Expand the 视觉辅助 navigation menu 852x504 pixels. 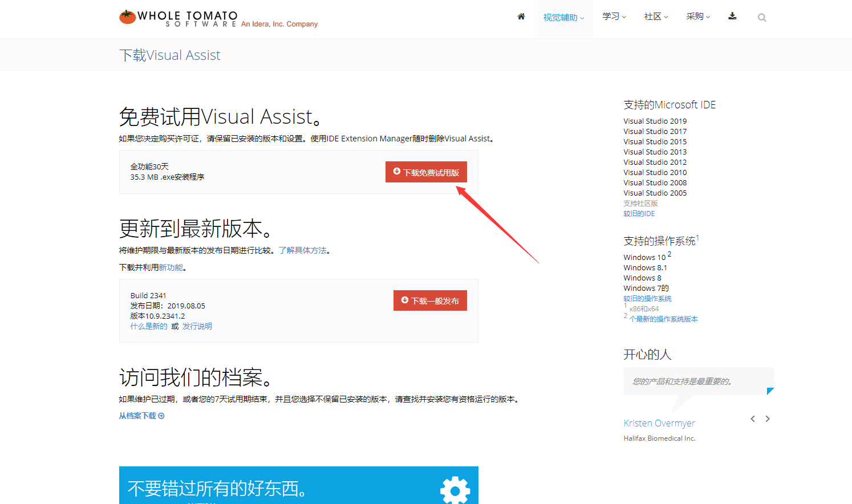coord(563,18)
